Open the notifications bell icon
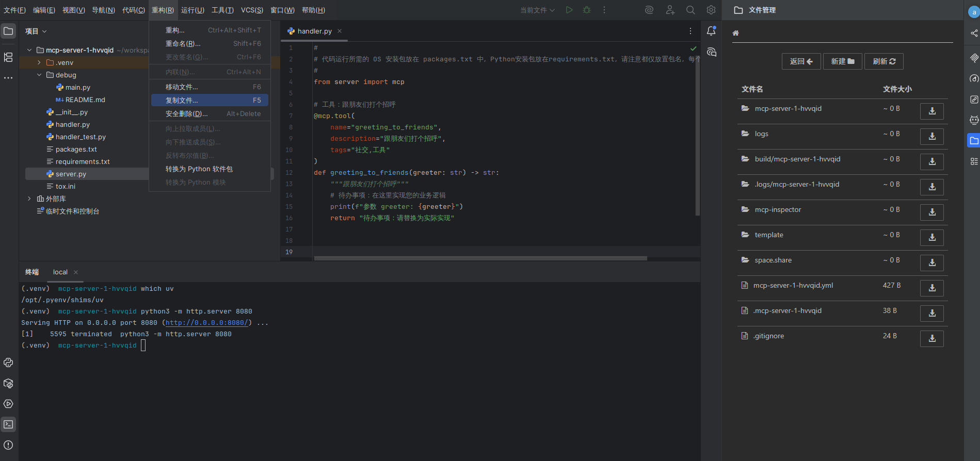The height and width of the screenshot is (461, 980). click(711, 31)
